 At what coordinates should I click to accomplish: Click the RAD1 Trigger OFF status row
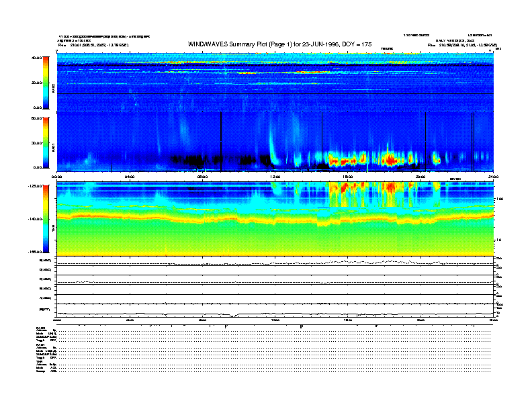pos(263,358)
